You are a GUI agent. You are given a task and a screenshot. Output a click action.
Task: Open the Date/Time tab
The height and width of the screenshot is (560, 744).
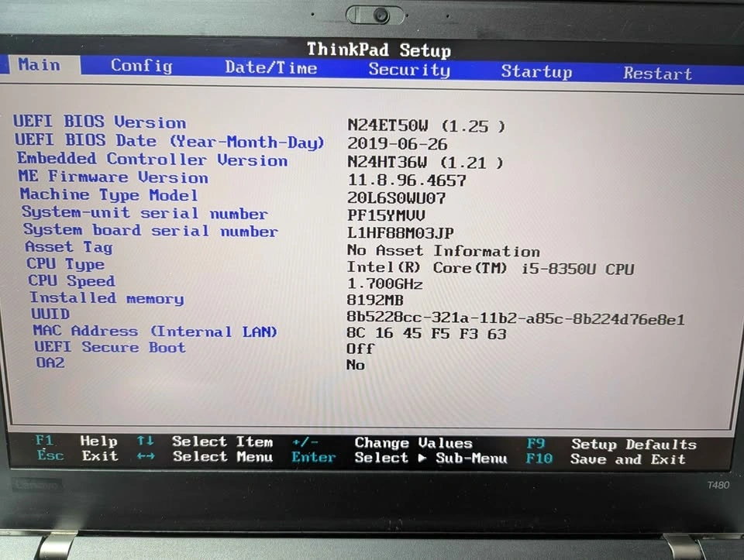click(270, 68)
